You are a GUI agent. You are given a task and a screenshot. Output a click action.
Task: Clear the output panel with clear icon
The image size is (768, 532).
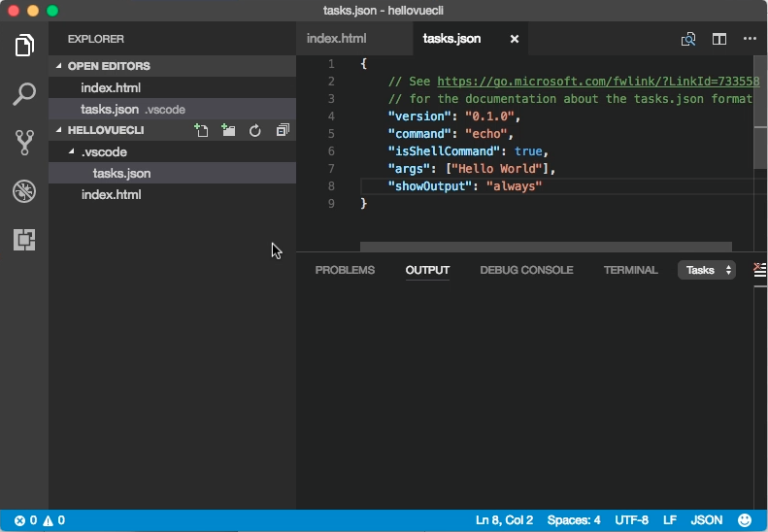pyautogui.click(x=759, y=270)
